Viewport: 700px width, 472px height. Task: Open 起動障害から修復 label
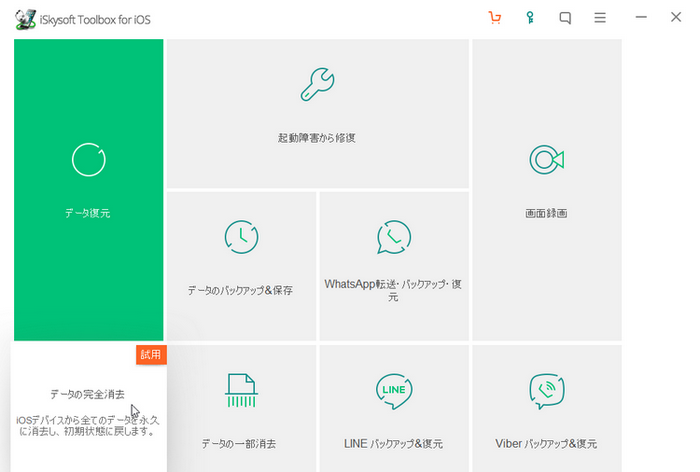(x=317, y=138)
